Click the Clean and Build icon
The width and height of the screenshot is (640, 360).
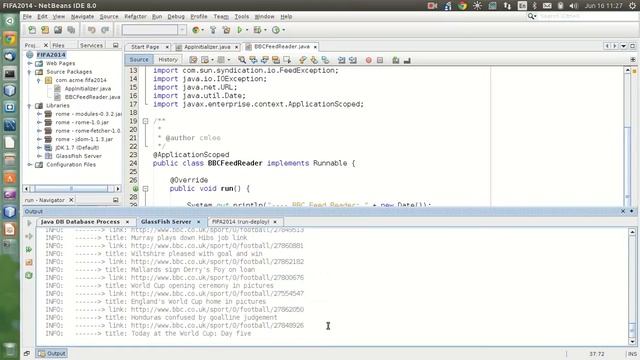coord(227,30)
